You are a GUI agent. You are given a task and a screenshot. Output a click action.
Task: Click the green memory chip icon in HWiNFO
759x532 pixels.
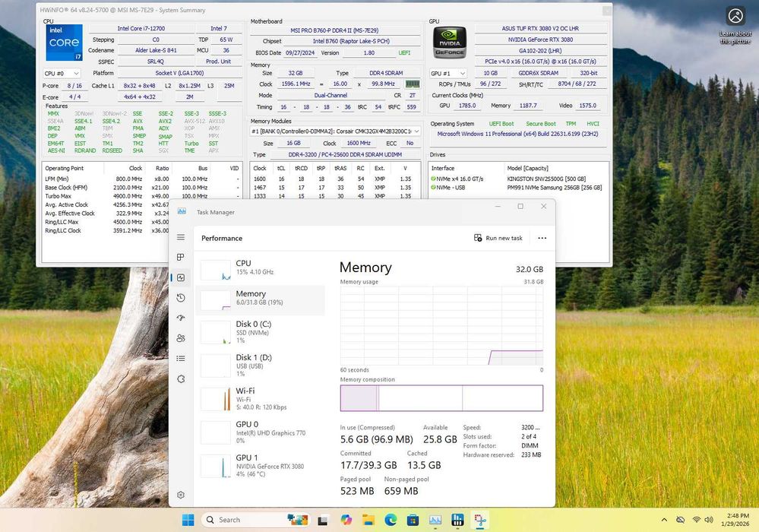tap(412, 84)
